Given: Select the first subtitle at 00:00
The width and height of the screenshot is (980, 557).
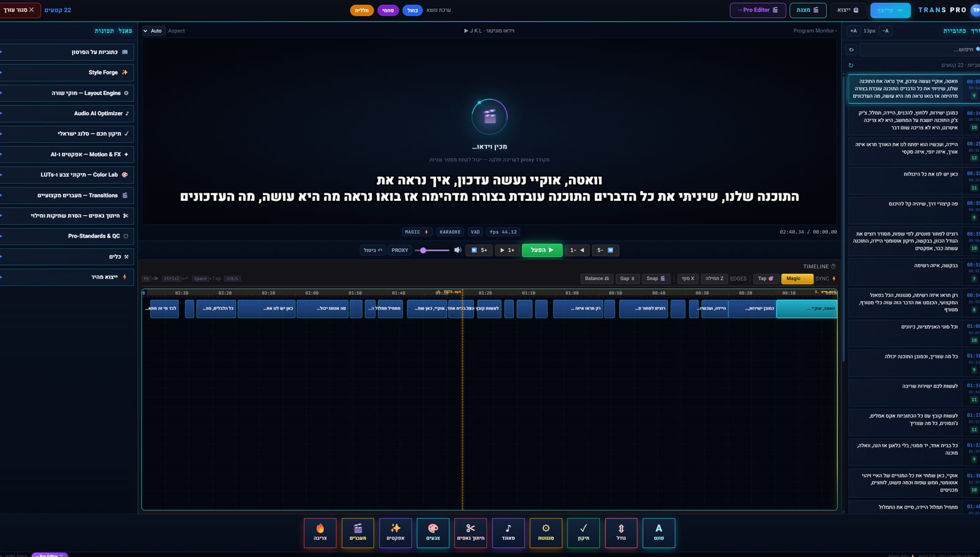Looking at the screenshot, I should 914,89.
